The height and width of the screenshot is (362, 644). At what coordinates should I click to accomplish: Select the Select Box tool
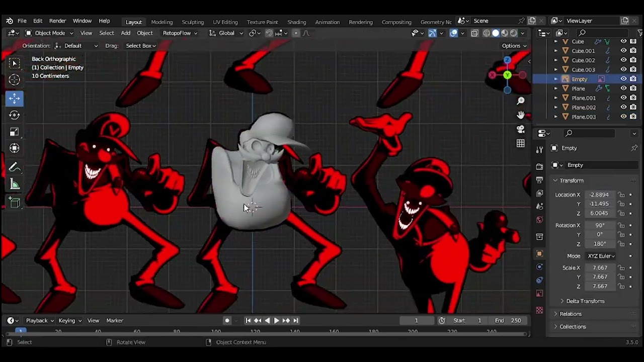coord(14,62)
